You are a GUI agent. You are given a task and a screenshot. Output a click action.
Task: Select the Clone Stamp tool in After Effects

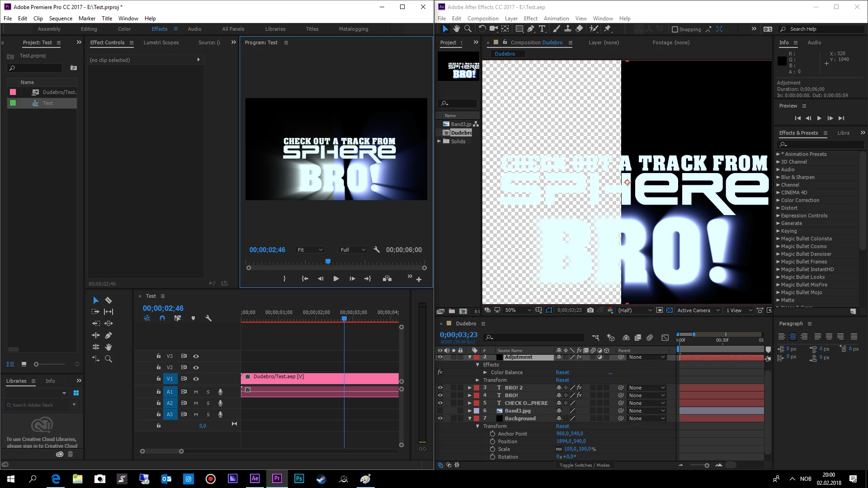(567, 29)
